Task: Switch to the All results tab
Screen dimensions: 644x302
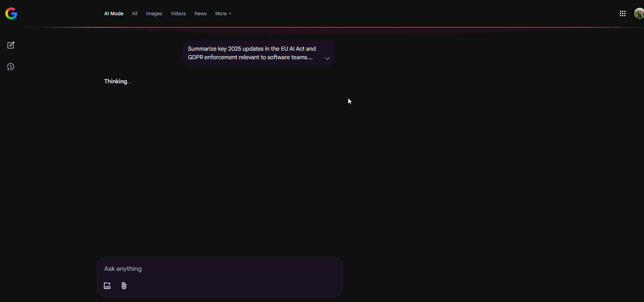Action: tap(134, 13)
